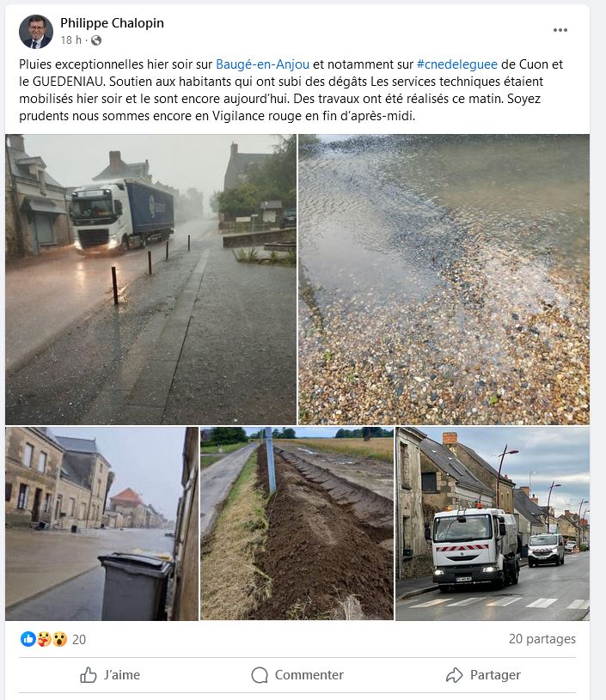Click the 18 h post timestamp
606x700 pixels.
click(71, 40)
